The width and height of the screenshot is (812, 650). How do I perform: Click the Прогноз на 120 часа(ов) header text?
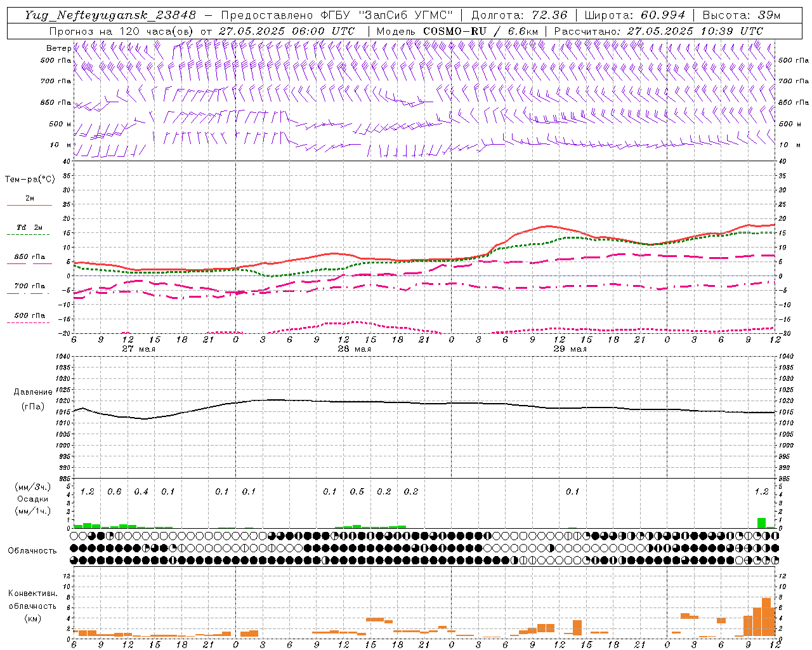[x=122, y=31]
